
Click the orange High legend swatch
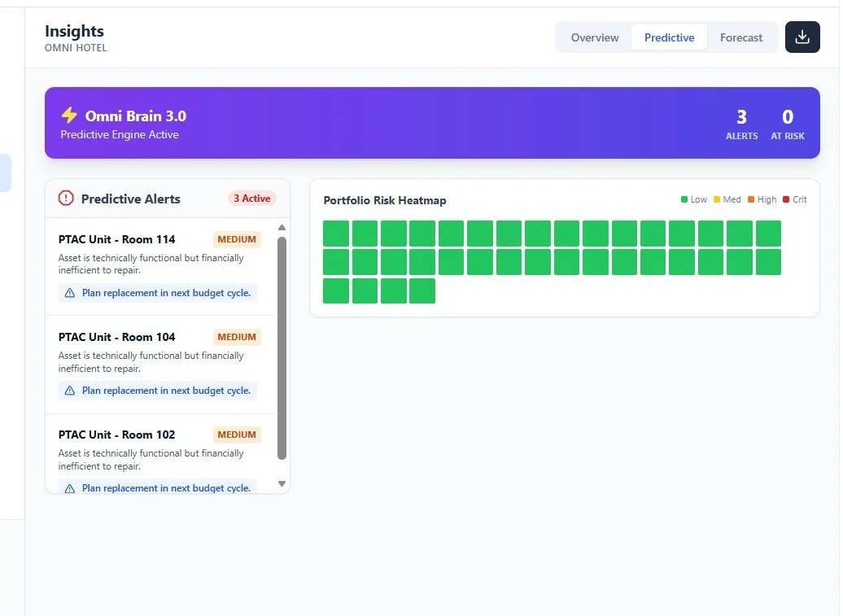click(x=751, y=199)
